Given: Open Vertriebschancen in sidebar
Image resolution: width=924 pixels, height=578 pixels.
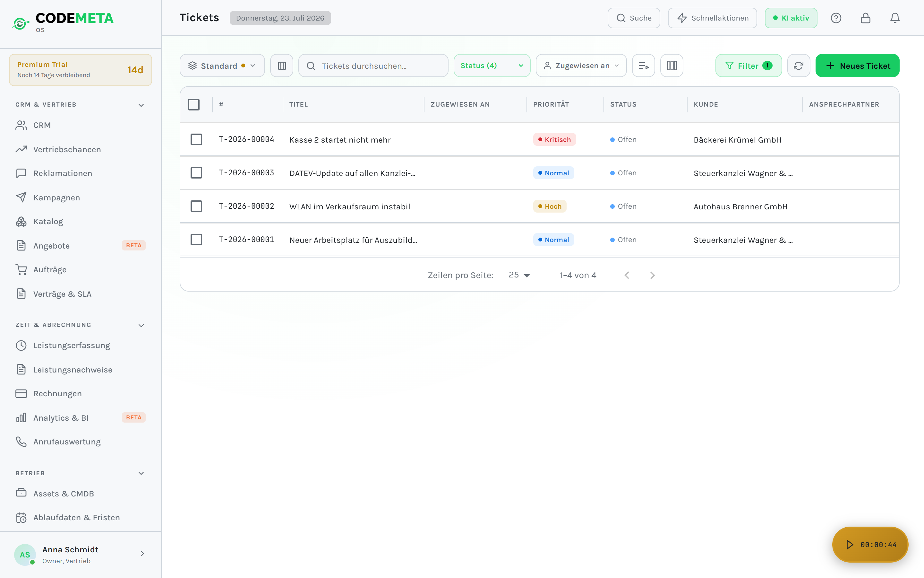Looking at the screenshot, I should [x=80, y=149].
